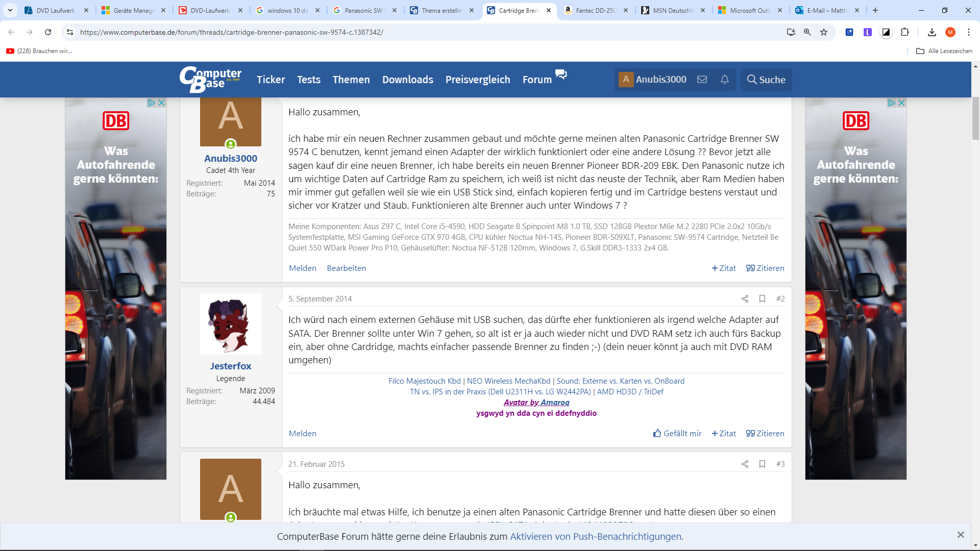Toggle the bookmark on post #3
Screen dimensions: 980x551
[x=762, y=464]
